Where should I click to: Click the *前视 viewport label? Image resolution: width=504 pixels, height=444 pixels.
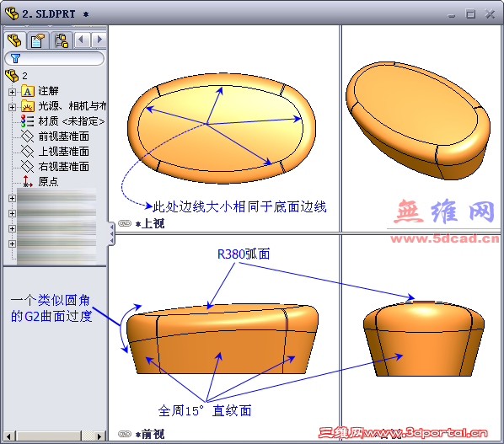[x=150, y=435]
